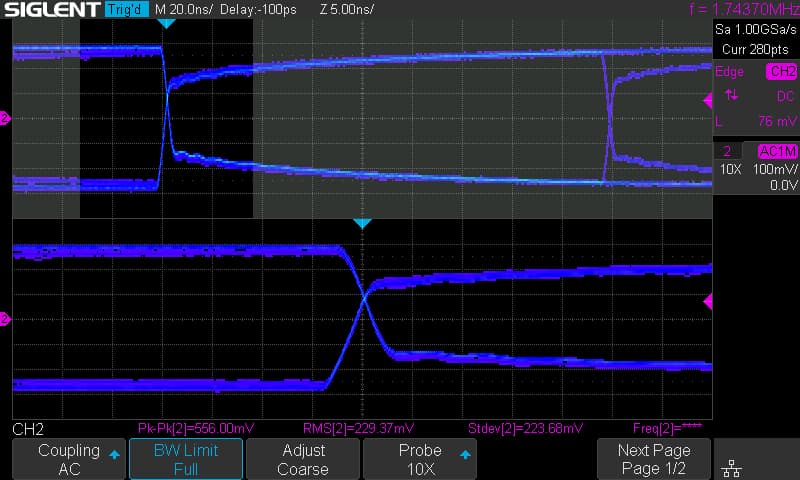Viewport: 800px width, 480px height.
Task: Click the Pk-Pk[2] measurement readout
Action: 189,429
